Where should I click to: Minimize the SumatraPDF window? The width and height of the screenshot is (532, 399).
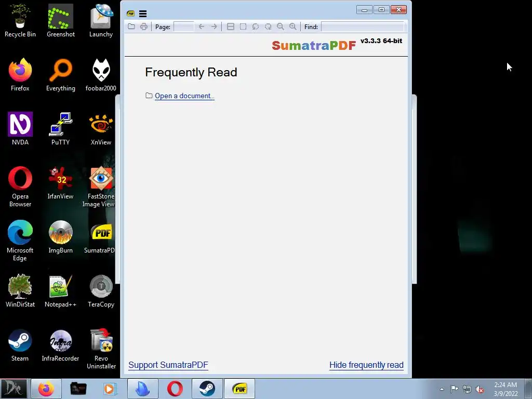point(364,10)
